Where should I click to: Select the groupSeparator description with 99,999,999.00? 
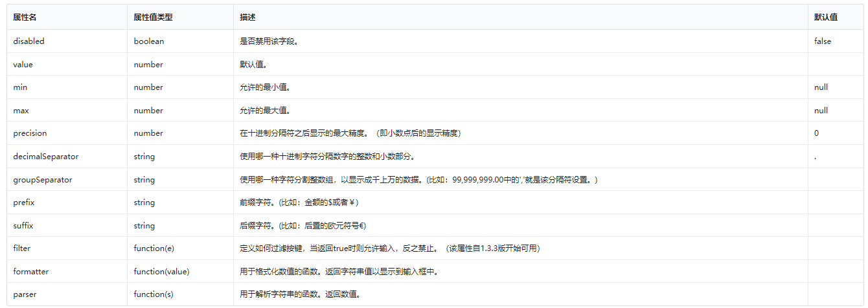418,179
